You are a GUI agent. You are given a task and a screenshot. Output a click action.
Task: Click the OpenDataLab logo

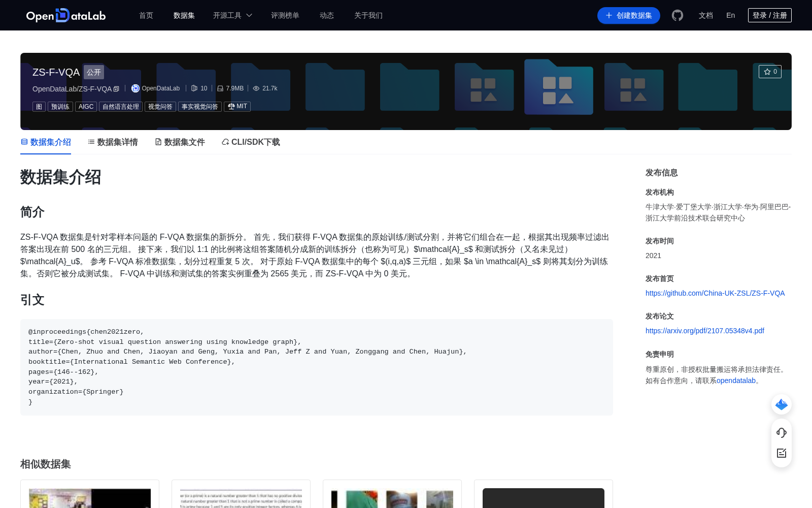[66, 15]
